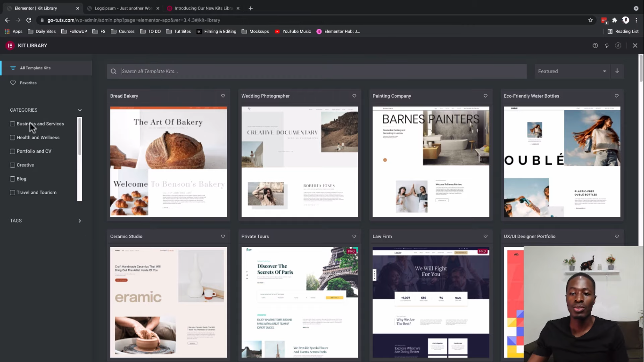644x362 pixels.
Task: Click the Elementor logo in the header
Action: click(x=9, y=46)
